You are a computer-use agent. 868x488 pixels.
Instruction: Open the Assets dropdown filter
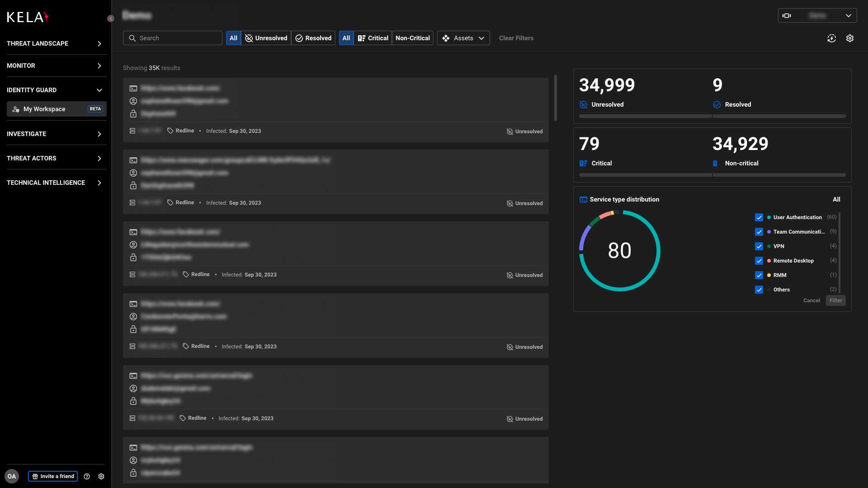[463, 38]
